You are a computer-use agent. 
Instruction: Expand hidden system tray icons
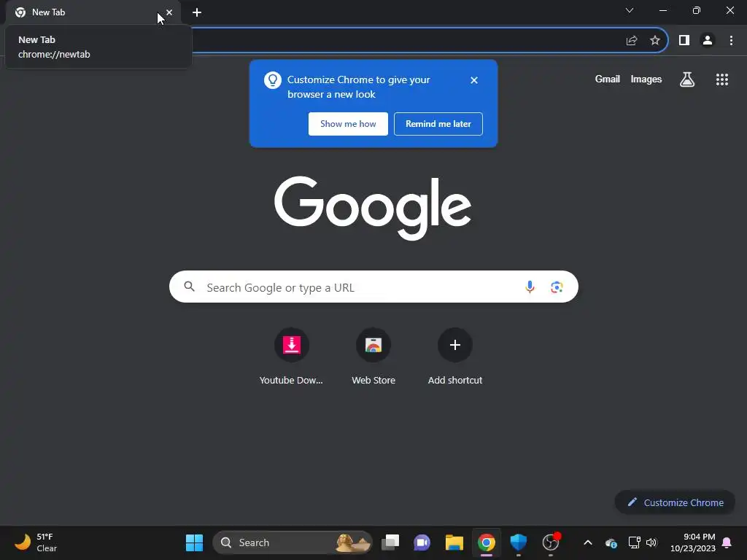point(588,542)
